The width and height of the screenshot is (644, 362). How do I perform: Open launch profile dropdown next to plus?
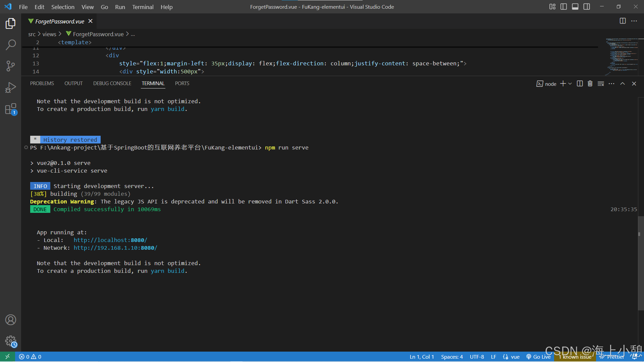pyautogui.click(x=570, y=83)
